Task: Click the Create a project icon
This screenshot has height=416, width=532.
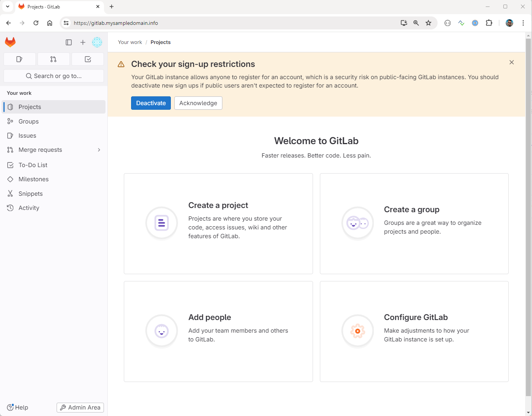Action: coord(162,223)
